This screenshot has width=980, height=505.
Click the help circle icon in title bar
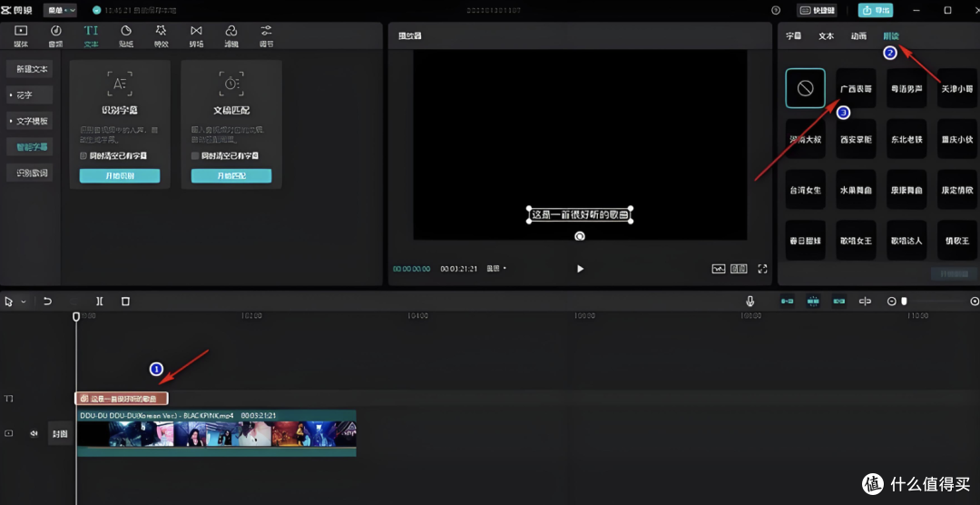click(776, 10)
